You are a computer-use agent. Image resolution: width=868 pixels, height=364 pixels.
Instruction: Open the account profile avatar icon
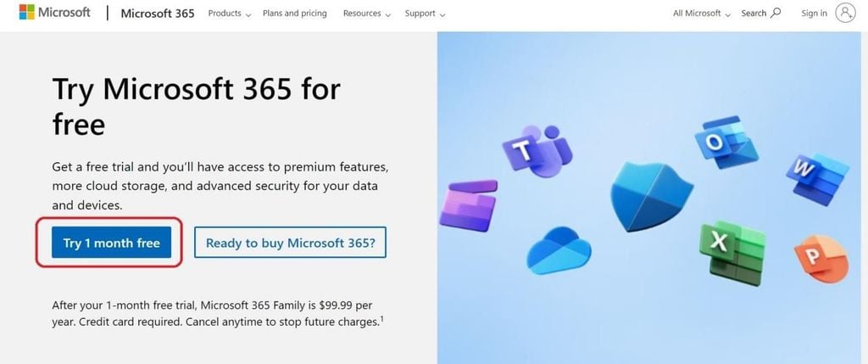[x=845, y=13]
